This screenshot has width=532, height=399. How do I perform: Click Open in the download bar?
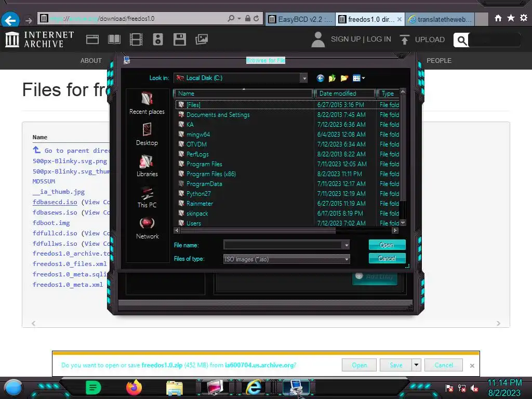click(x=360, y=365)
